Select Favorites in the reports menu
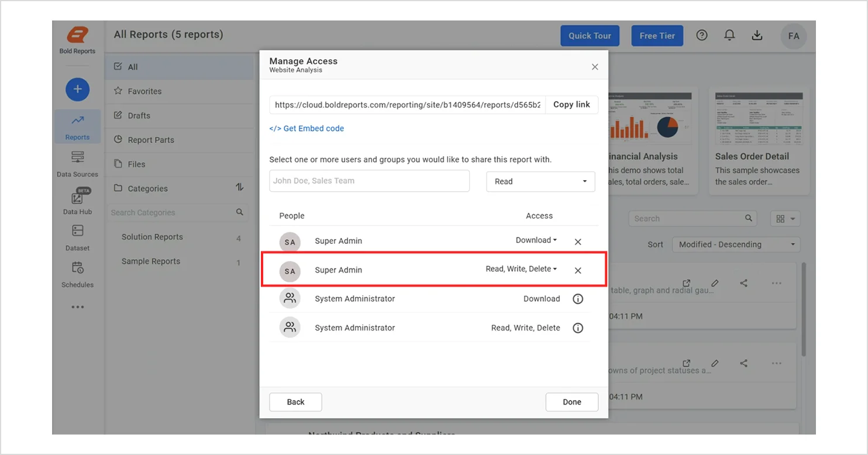The image size is (868, 455). (x=179, y=91)
